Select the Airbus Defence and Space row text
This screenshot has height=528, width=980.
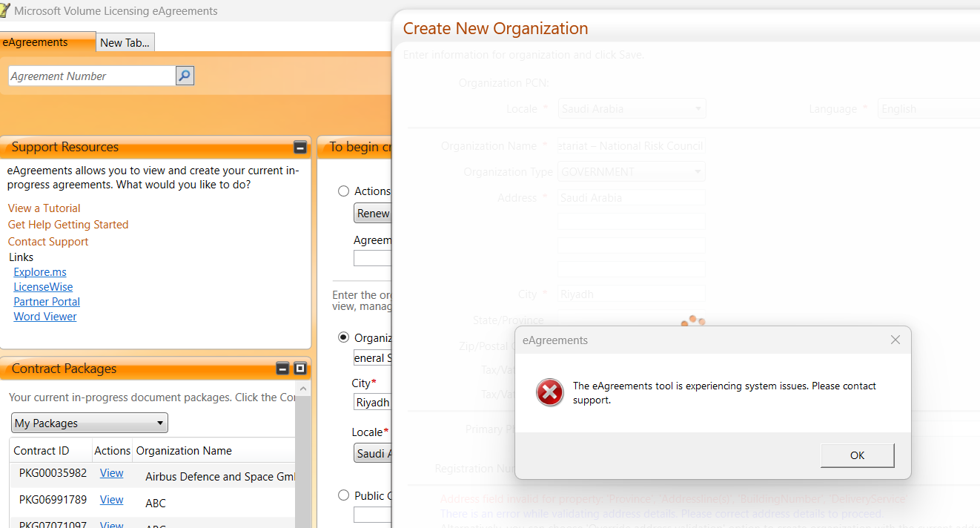tap(220, 477)
